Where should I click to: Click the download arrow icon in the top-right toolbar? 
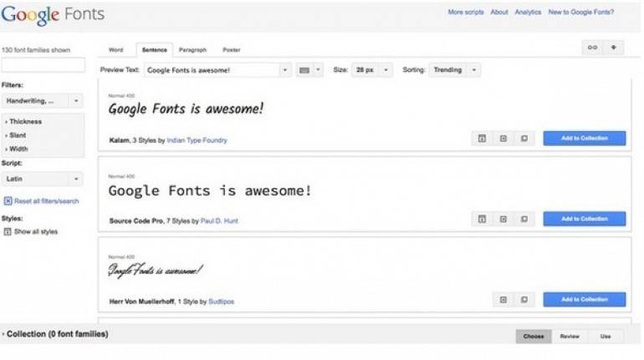click(x=614, y=48)
